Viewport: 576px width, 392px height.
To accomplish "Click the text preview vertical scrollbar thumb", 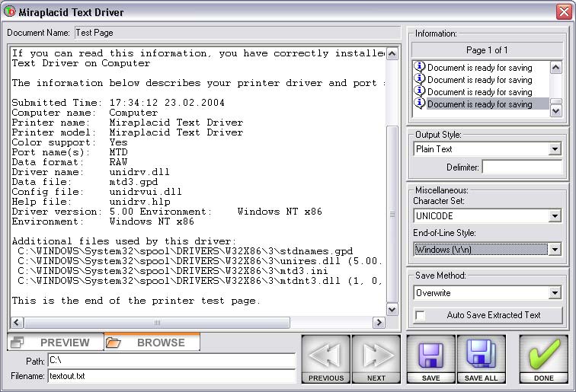I will pos(392,214).
